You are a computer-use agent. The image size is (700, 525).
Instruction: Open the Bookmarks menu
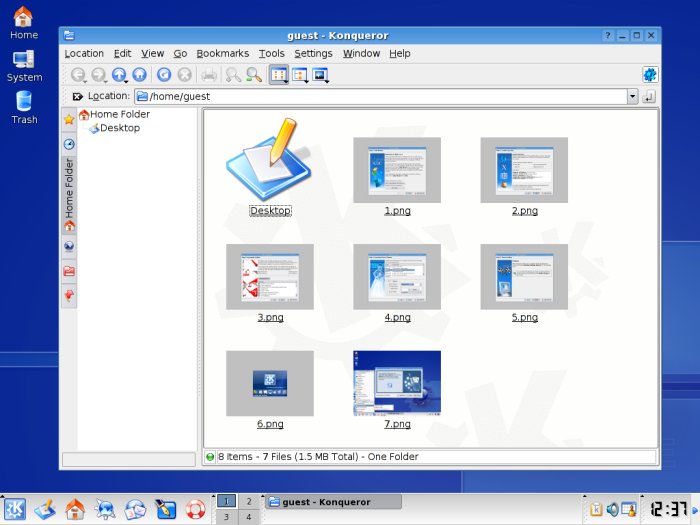click(x=222, y=53)
